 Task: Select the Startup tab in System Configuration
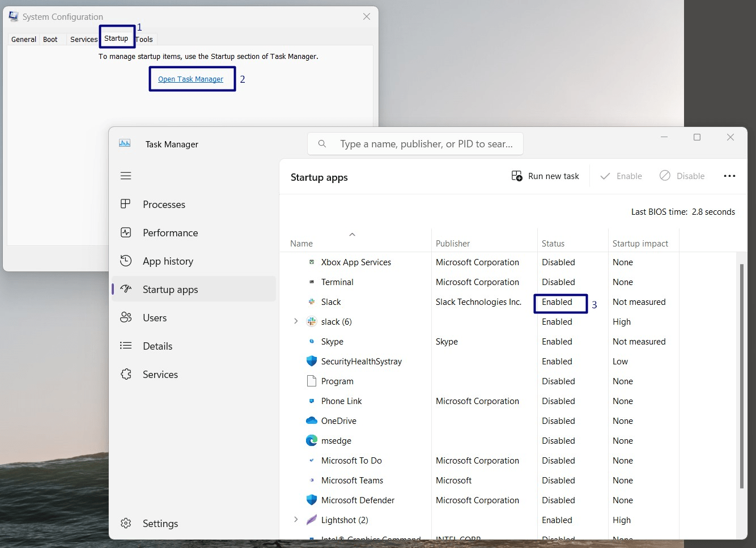[x=116, y=38]
